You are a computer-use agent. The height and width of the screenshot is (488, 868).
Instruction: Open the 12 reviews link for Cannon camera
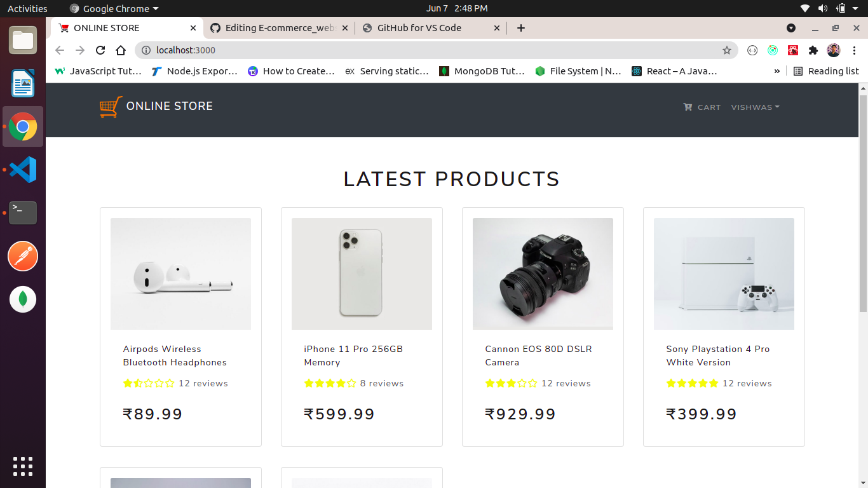click(566, 383)
